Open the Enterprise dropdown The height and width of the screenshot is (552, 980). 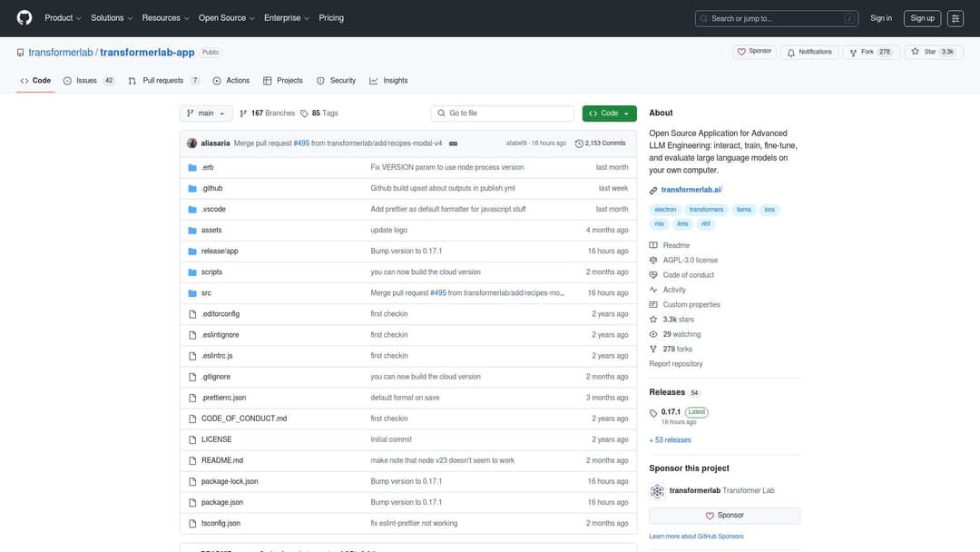click(x=286, y=18)
